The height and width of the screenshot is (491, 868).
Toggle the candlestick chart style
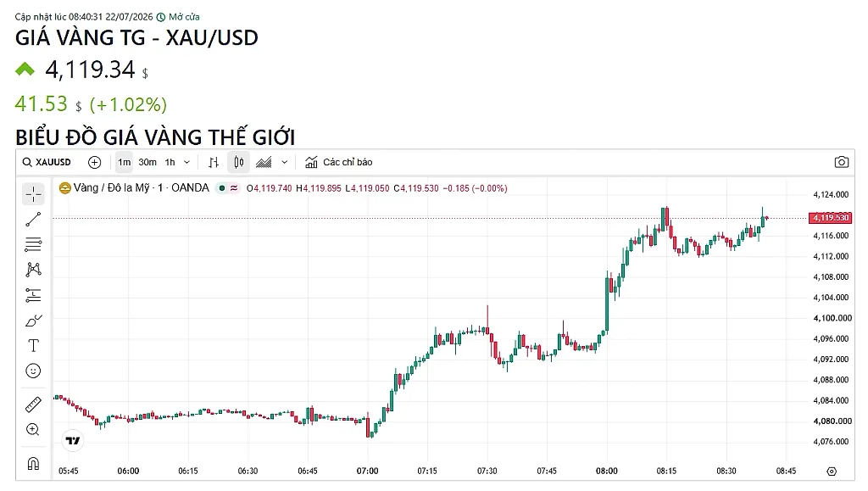point(238,162)
